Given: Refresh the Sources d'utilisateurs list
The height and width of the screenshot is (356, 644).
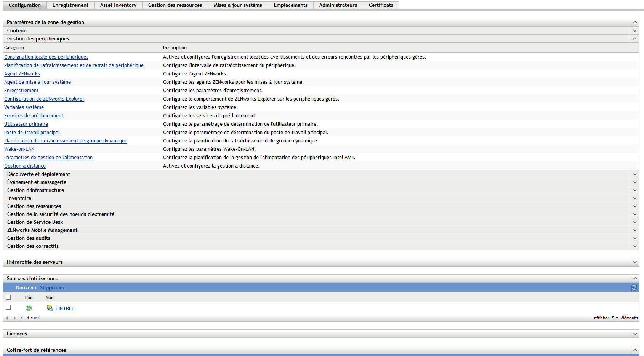Looking at the screenshot, I should (x=634, y=287).
